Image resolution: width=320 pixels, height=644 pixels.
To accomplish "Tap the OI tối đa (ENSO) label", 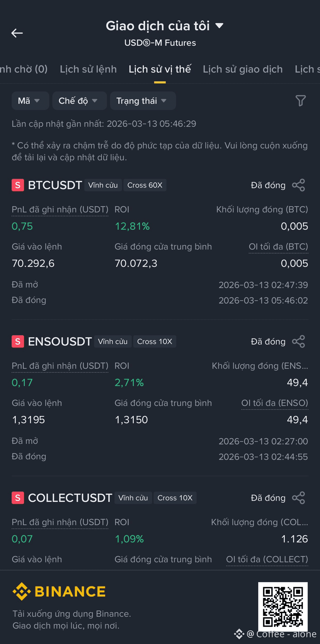I will click(x=275, y=403).
